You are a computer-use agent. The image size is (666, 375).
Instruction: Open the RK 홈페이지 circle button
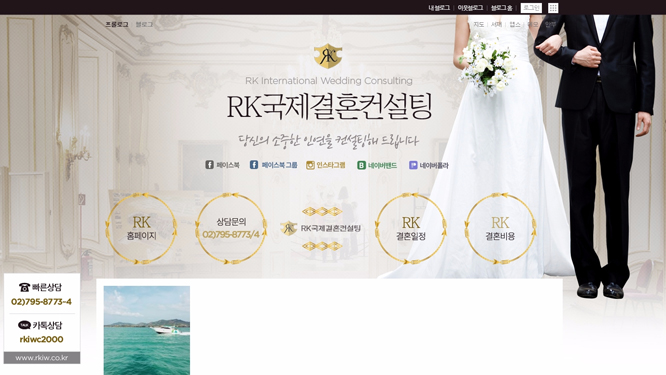pos(141,229)
